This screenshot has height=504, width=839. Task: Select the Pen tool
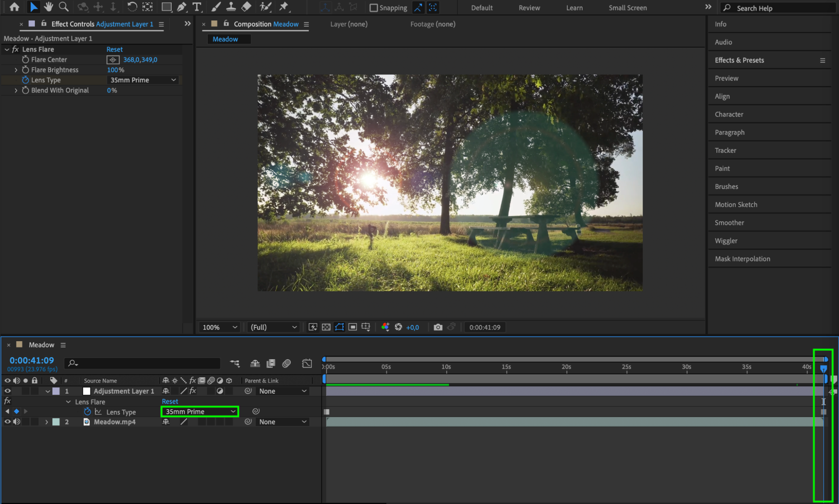(182, 7)
